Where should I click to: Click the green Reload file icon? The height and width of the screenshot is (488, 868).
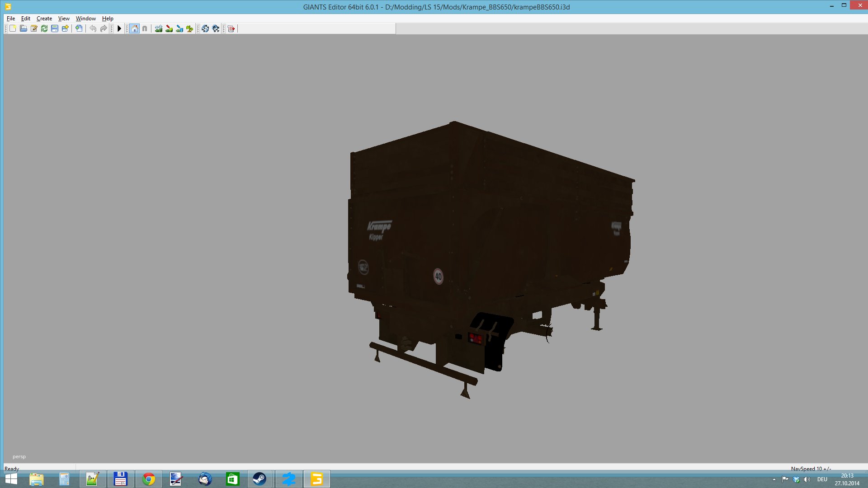[44, 28]
